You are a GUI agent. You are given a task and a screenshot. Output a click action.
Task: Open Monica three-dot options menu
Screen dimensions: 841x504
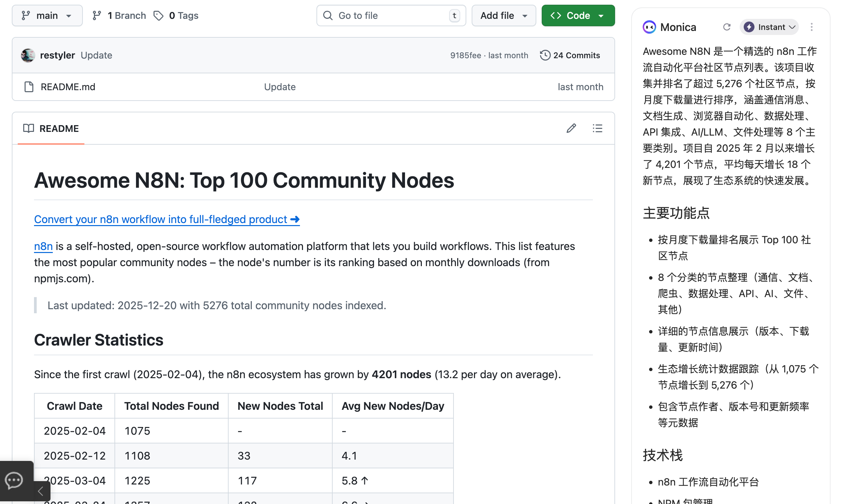pyautogui.click(x=811, y=27)
